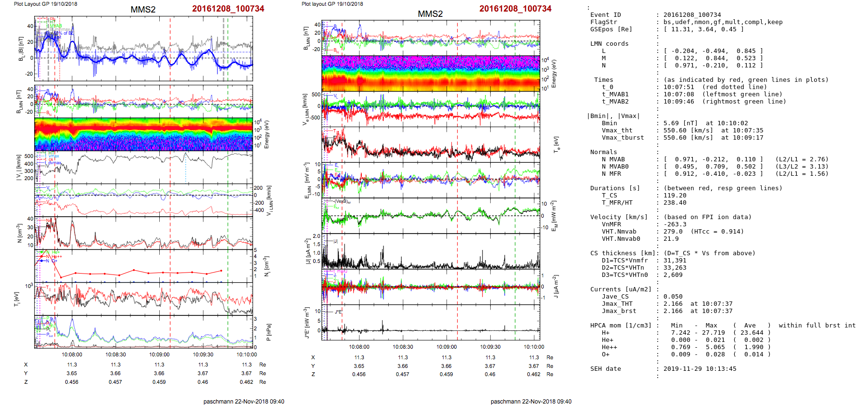The height and width of the screenshot is (405, 868).
Task: Click the 10:09:00 tick label on right plot
Action: click(x=447, y=347)
